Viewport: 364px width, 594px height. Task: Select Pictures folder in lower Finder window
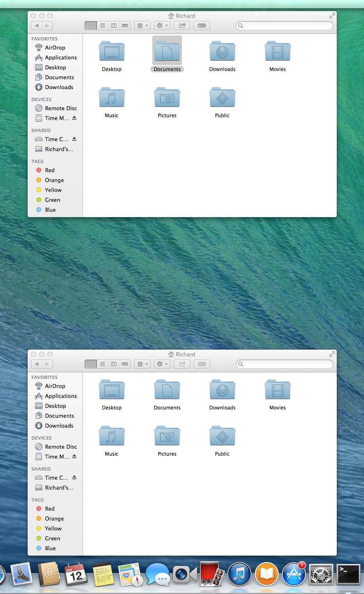(167, 436)
